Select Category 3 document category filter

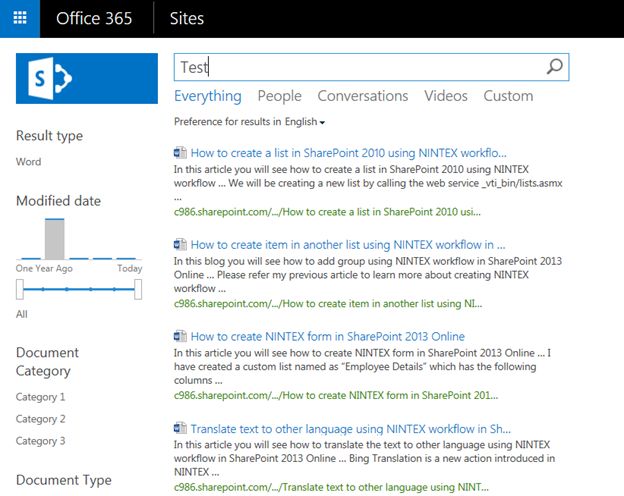pyautogui.click(x=41, y=441)
